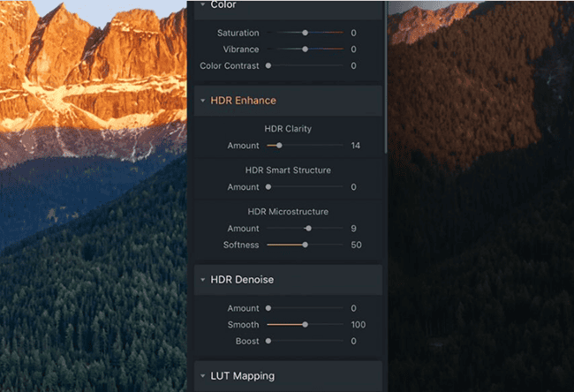The height and width of the screenshot is (392, 574).
Task: Click the HDR Smart Structure Amount slider handle
Action: [268, 186]
